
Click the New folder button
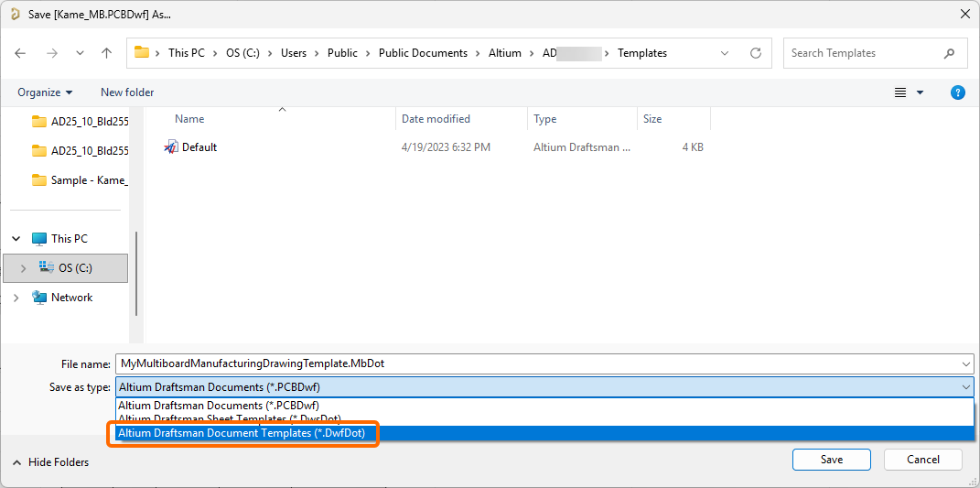(127, 92)
